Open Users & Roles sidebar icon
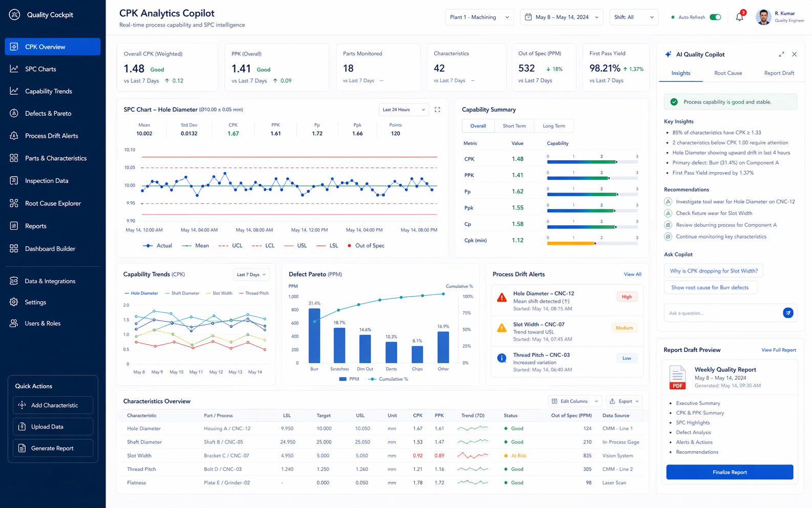Image resolution: width=812 pixels, height=508 pixels. 14,323
